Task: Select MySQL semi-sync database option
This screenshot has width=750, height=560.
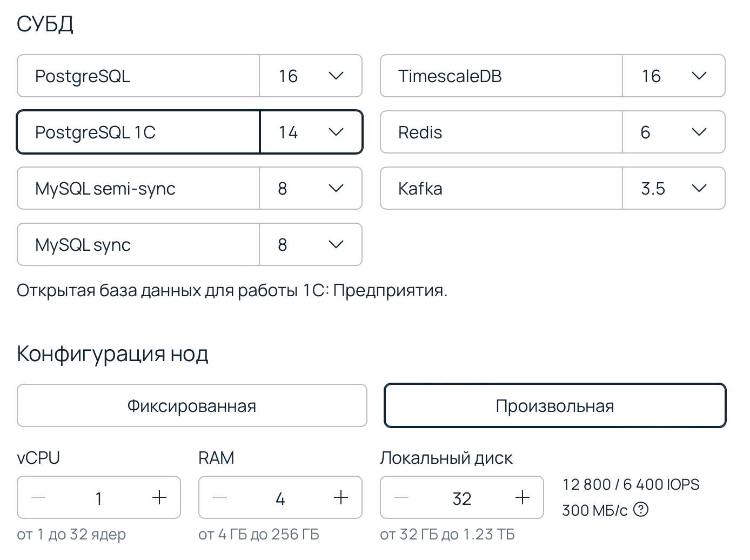Action: coord(138,188)
